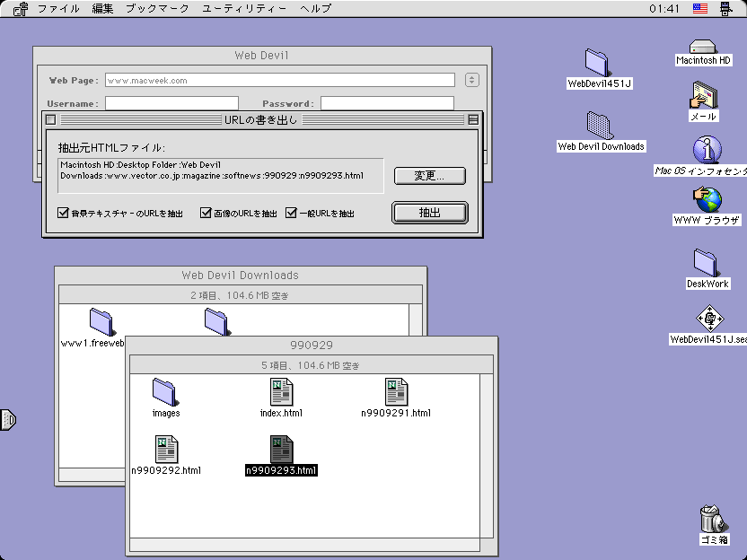Select the WebDevil451J.sea archive icon
This screenshot has width=747, height=560.
coord(710,319)
